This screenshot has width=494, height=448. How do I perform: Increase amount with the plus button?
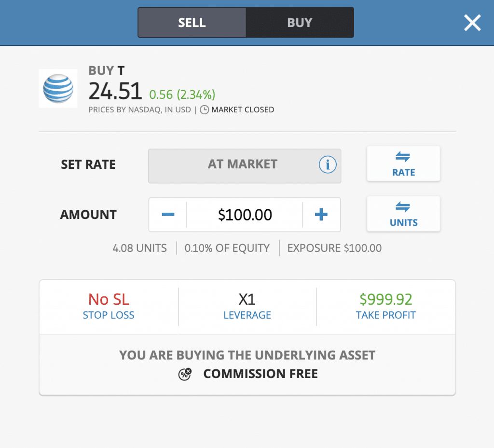point(321,215)
